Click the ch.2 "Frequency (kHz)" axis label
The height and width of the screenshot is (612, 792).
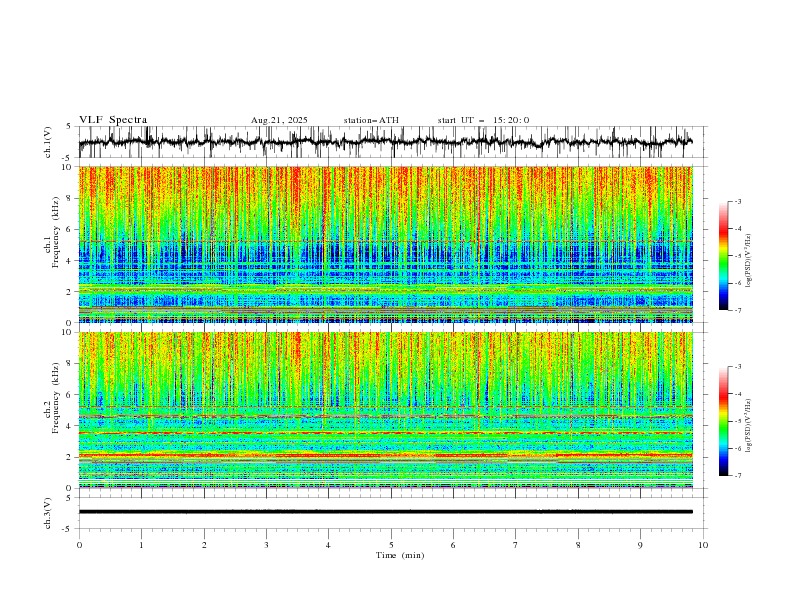pyautogui.click(x=56, y=397)
